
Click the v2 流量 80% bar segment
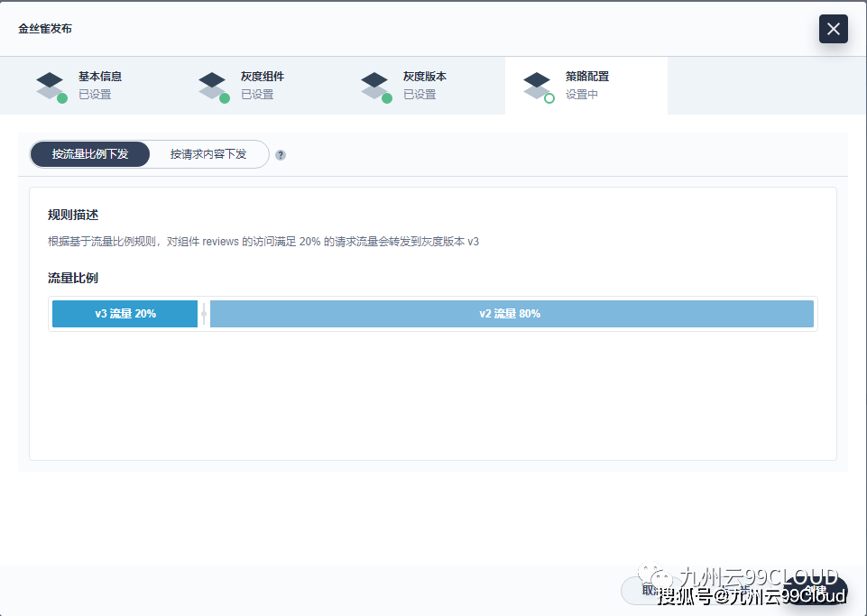tap(512, 314)
